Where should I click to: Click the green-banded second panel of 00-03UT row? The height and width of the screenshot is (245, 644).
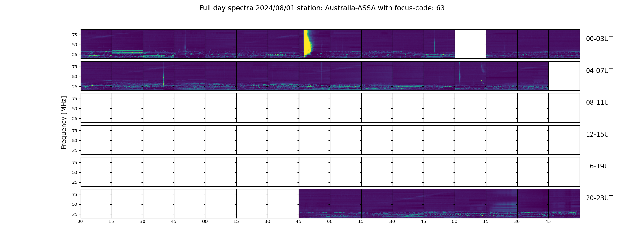point(127,44)
